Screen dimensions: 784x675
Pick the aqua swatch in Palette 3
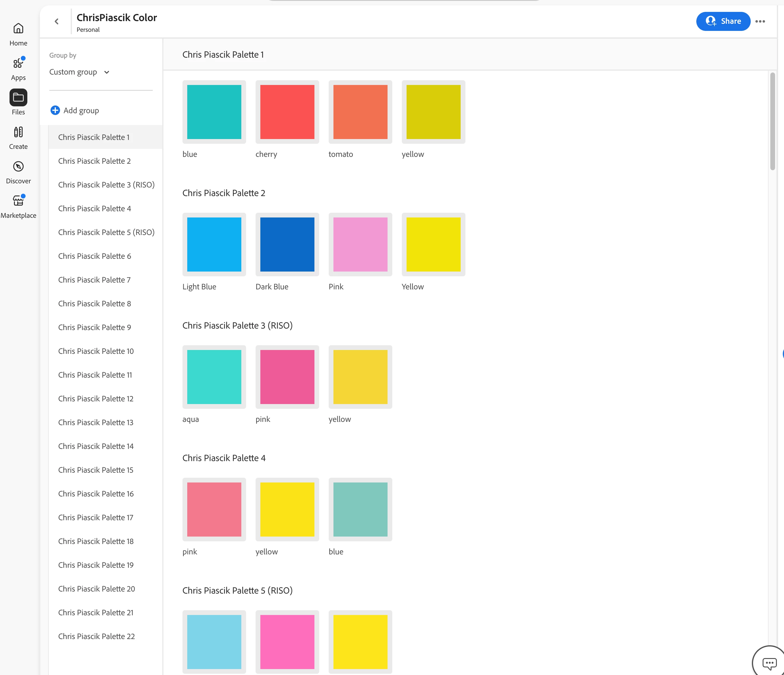click(214, 377)
